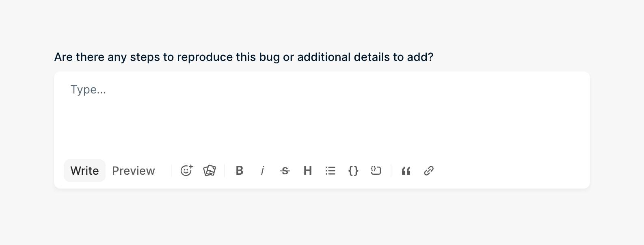Open the emoji picker
Screen dimensions: 644x245
[x=186, y=171]
